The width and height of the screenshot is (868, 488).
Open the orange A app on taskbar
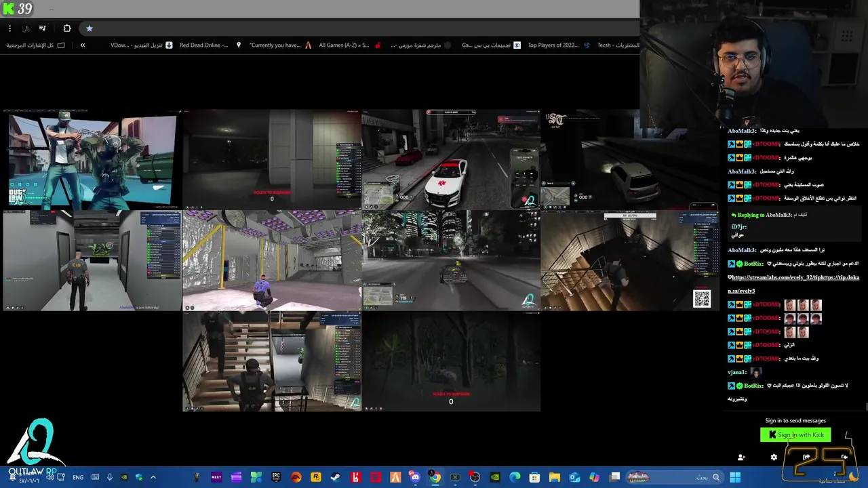(x=395, y=477)
